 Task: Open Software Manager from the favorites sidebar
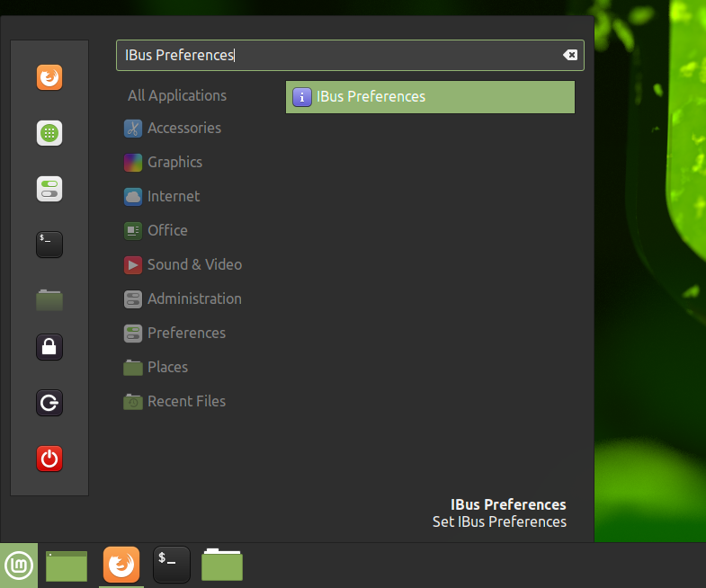click(49, 133)
